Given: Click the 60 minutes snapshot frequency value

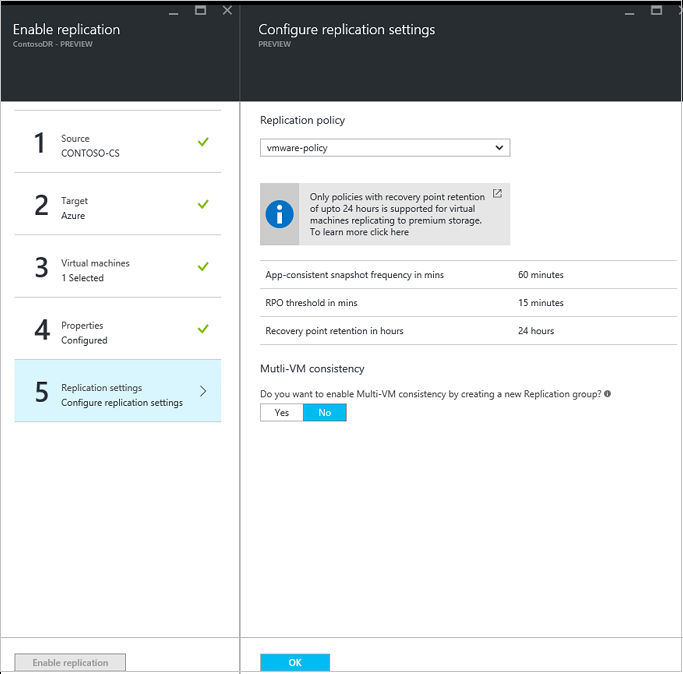Looking at the screenshot, I should (540, 275).
